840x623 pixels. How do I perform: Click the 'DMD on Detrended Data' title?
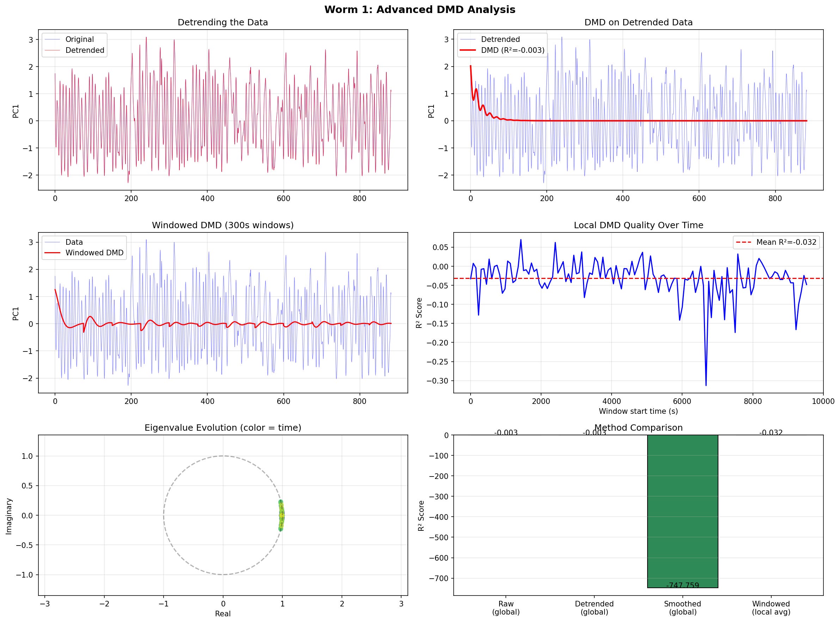pyautogui.click(x=638, y=22)
